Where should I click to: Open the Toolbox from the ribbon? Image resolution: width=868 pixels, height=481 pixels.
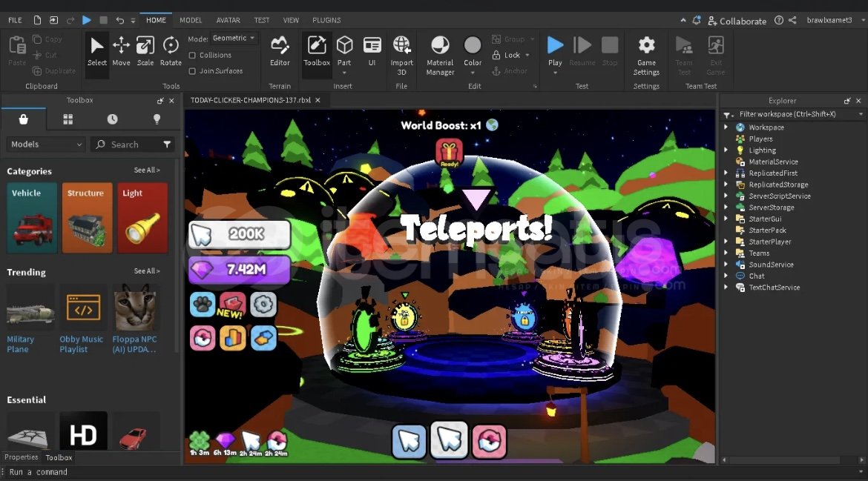pyautogui.click(x=317, y=51)
